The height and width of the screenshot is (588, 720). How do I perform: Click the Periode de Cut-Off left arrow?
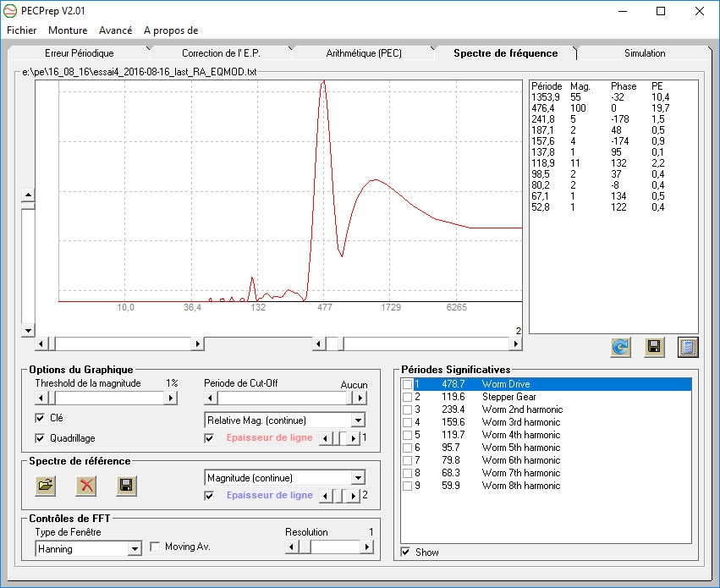point(211,398)
